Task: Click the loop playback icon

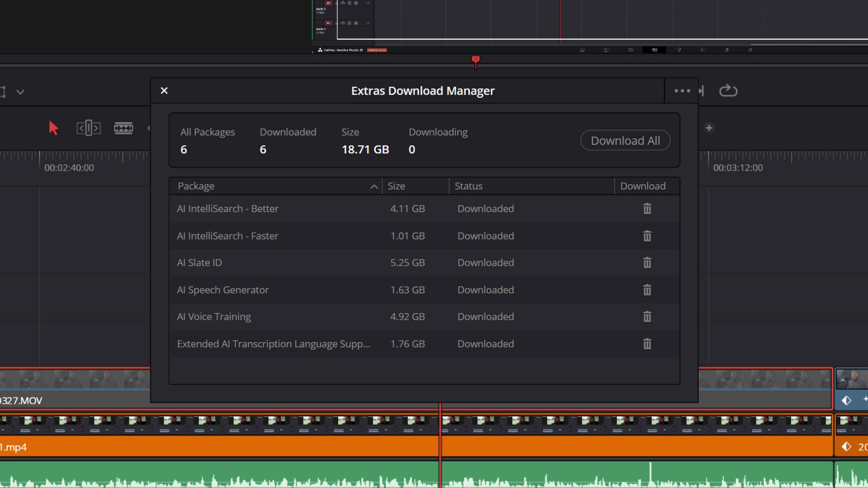Action: coord(728,90)
